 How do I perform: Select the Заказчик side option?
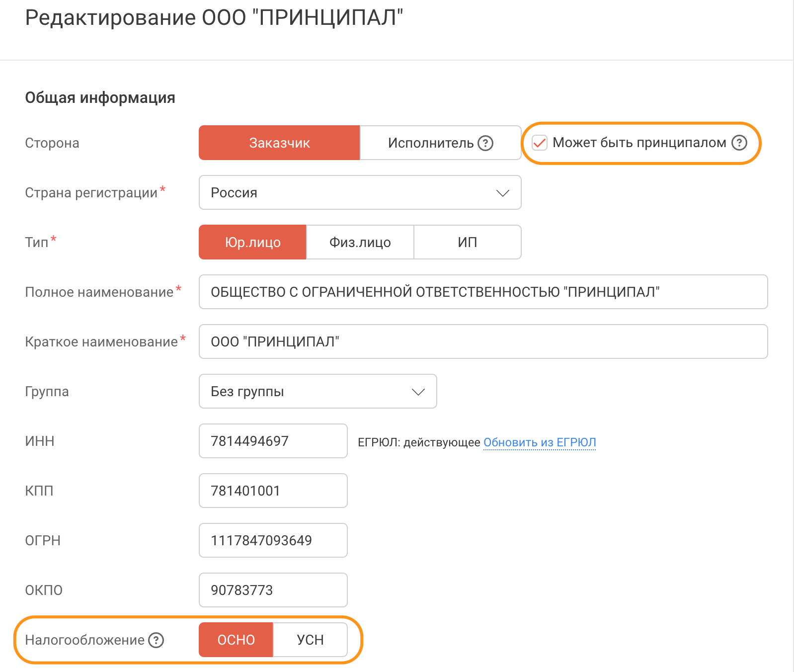tap(279, 143)
